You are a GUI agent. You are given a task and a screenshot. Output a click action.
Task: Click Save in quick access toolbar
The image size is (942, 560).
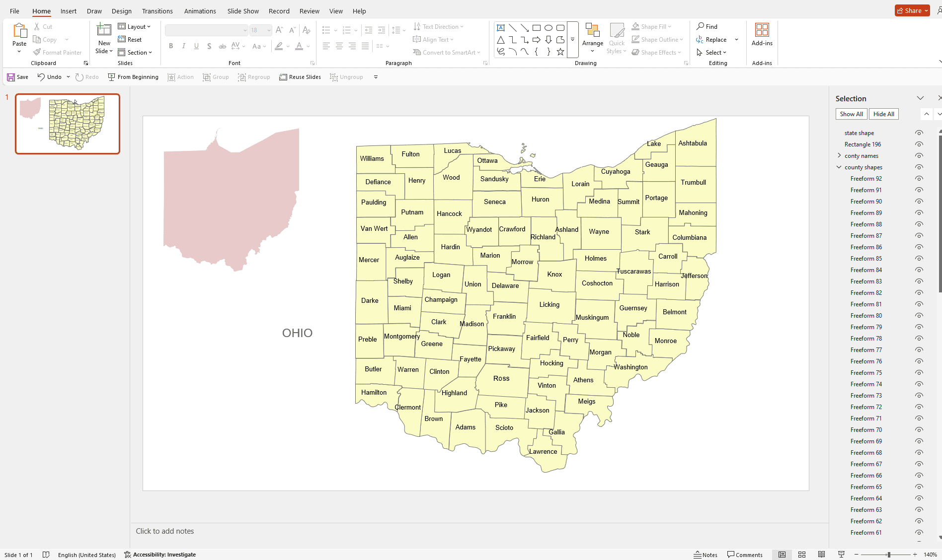pos(17,77)
